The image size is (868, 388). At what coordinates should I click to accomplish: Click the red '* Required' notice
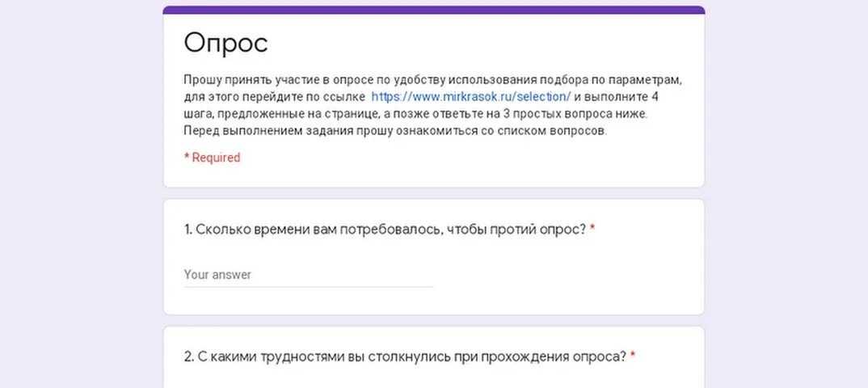212,158
